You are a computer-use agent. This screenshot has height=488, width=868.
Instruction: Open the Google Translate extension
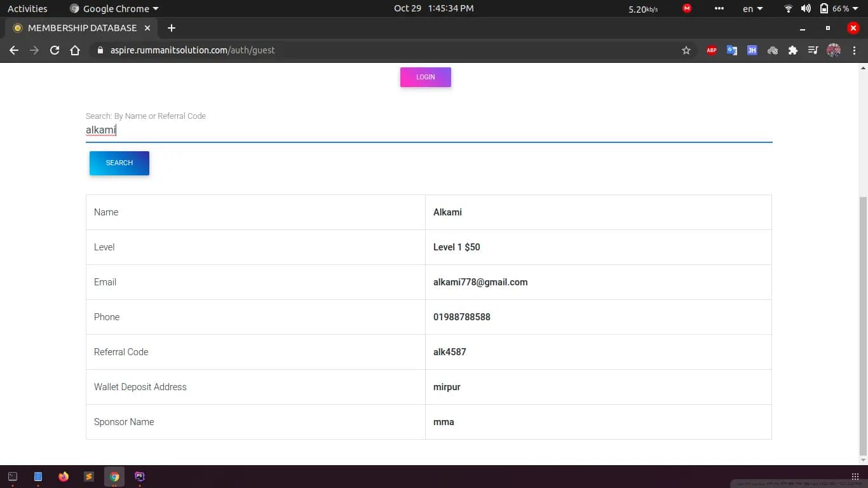pyautogui.click(x=732, y=50)
